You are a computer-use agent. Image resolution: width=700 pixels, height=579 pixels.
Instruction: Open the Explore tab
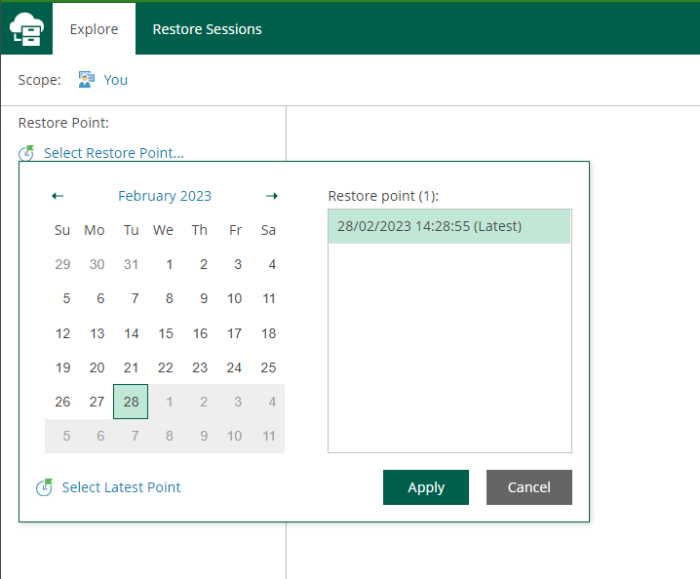[94, 29]
